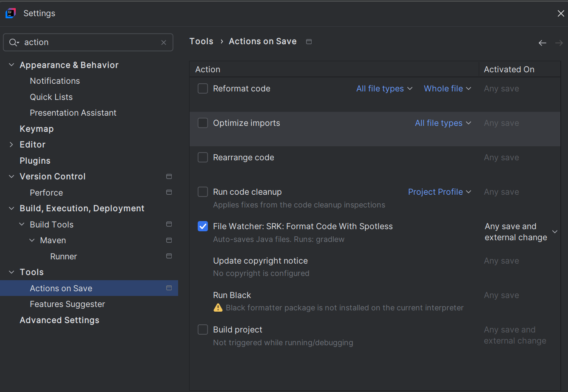The height and width of the screenshot is (392, 568).
Task: Enable the Reformat code checkbox
Action: 203,88
